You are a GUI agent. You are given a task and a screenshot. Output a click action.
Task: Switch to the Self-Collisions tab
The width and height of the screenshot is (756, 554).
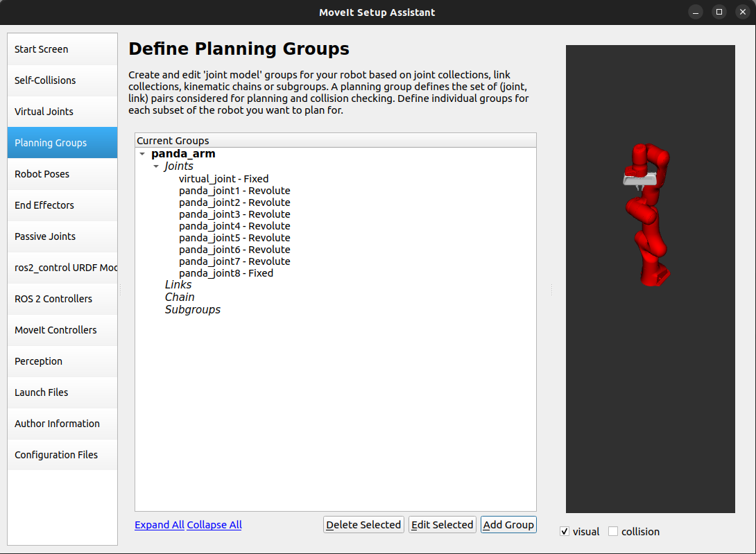pos(62,80)
